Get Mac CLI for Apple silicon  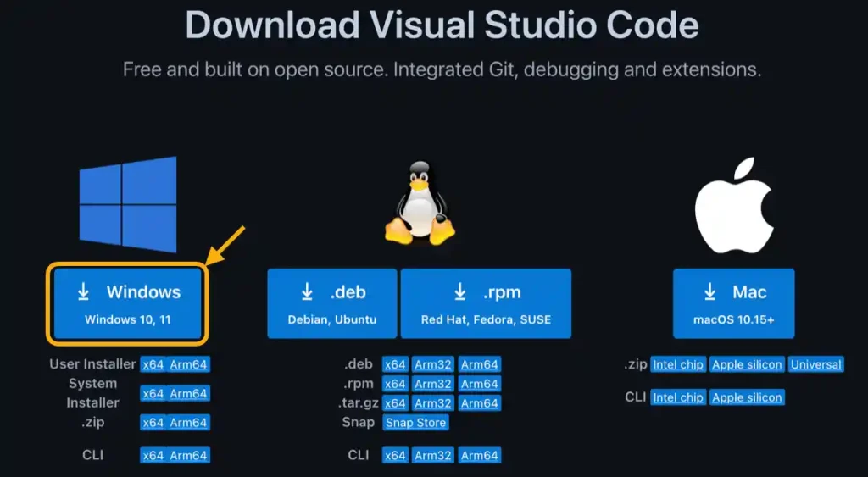(747, 397)
